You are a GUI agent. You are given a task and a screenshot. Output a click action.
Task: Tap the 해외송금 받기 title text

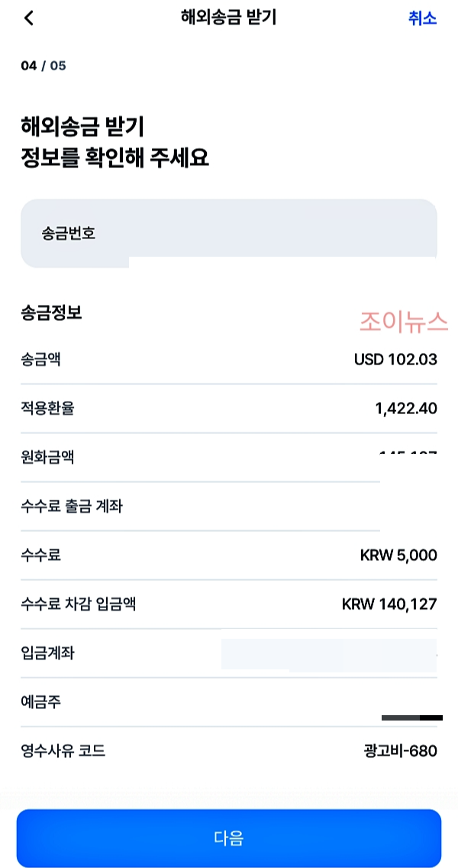point(229,18)
